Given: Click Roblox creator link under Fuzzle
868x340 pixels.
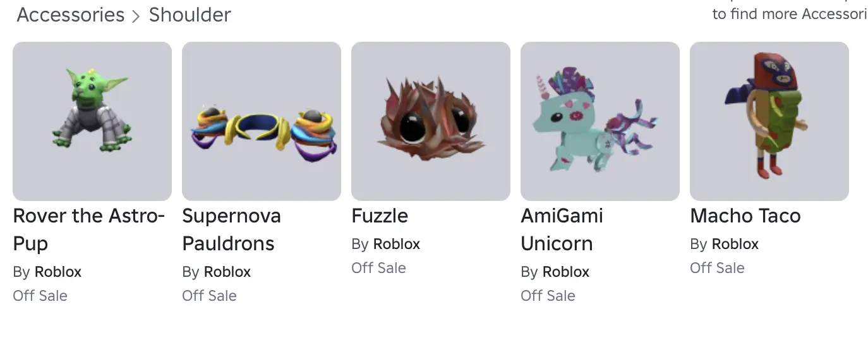Looking at the screenshot, I should 397,244.
